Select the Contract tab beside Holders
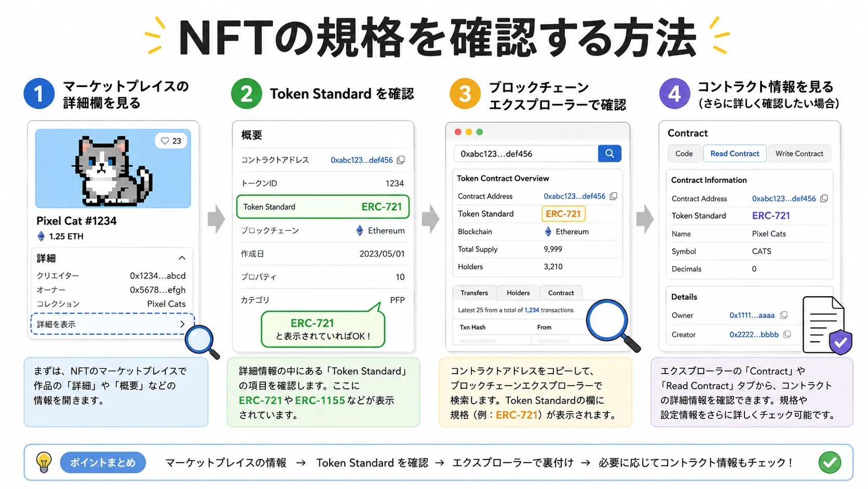This screenshot has width=868, height=489. point(561,293)
